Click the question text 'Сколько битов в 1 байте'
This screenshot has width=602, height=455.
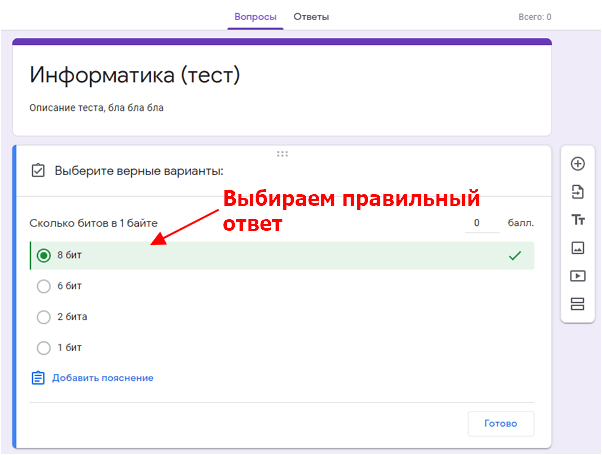(93, 223)
